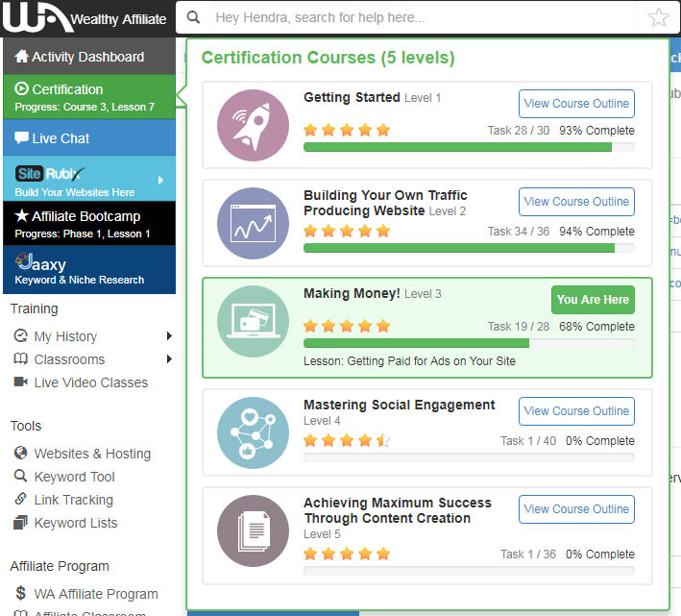
Task: Click the Mastering Social Engagement title
Action: click(400, 405)
